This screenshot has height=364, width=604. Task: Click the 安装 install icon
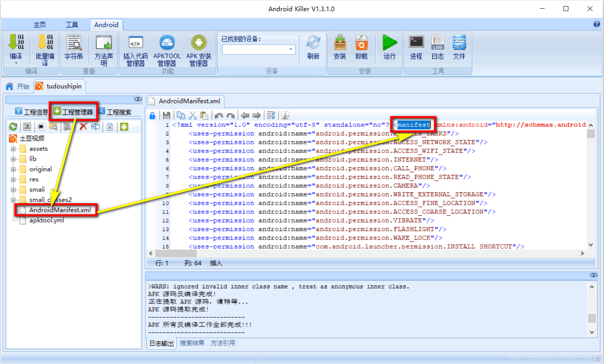point(340,43)
